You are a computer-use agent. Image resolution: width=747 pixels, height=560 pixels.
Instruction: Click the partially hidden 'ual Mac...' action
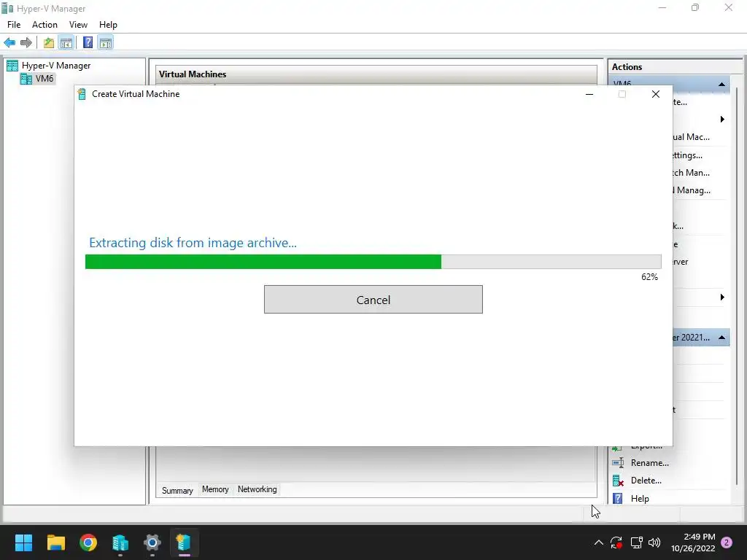[692, 137]
